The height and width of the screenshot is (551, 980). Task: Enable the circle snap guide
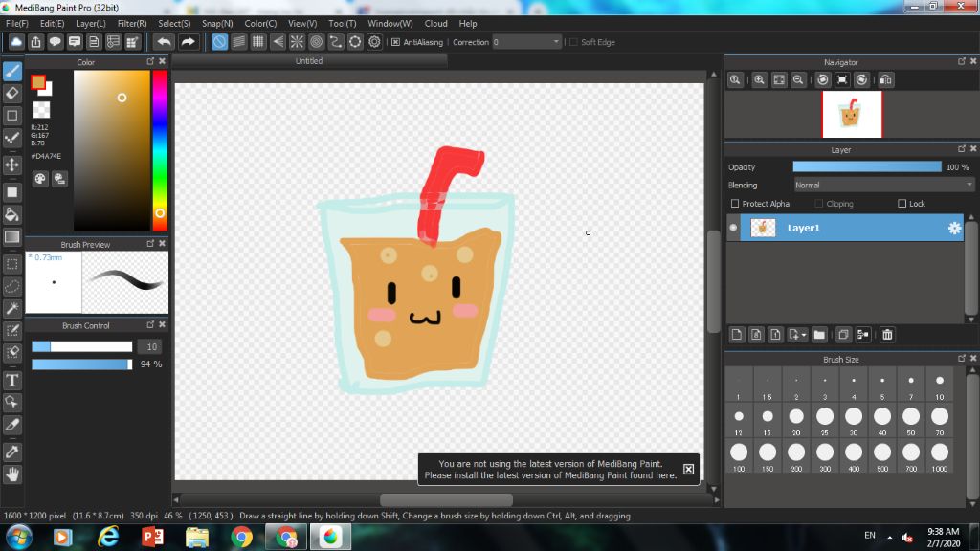coord(316,42)
